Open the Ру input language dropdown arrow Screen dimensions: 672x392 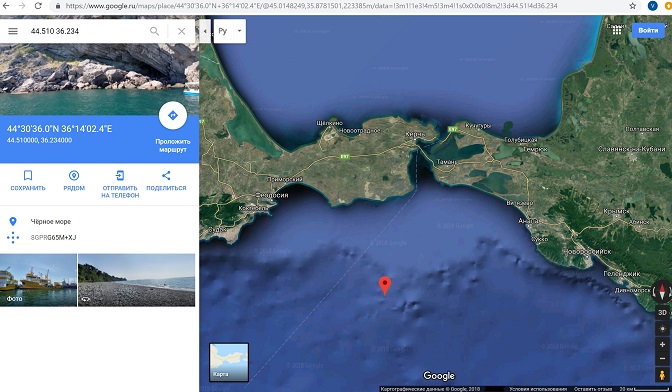240,31
